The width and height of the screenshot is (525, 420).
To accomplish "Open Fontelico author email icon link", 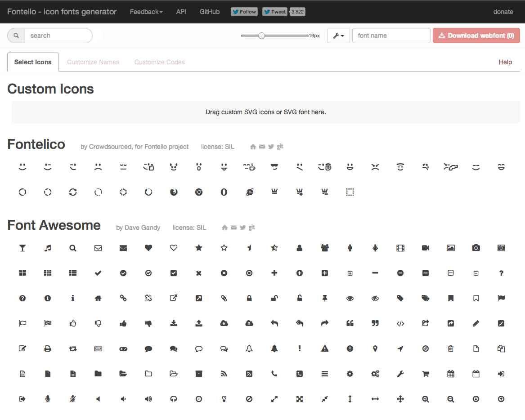I will (x=262, y=147).
